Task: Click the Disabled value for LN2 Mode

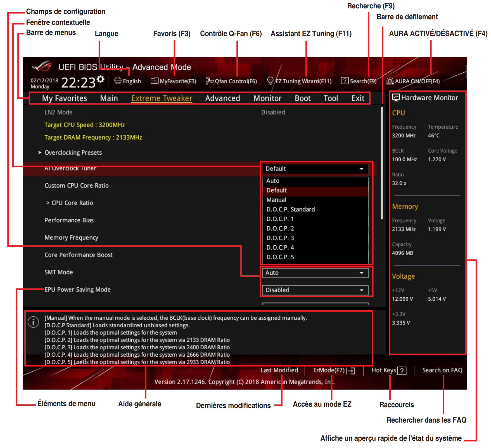Action: pos(273,112)
